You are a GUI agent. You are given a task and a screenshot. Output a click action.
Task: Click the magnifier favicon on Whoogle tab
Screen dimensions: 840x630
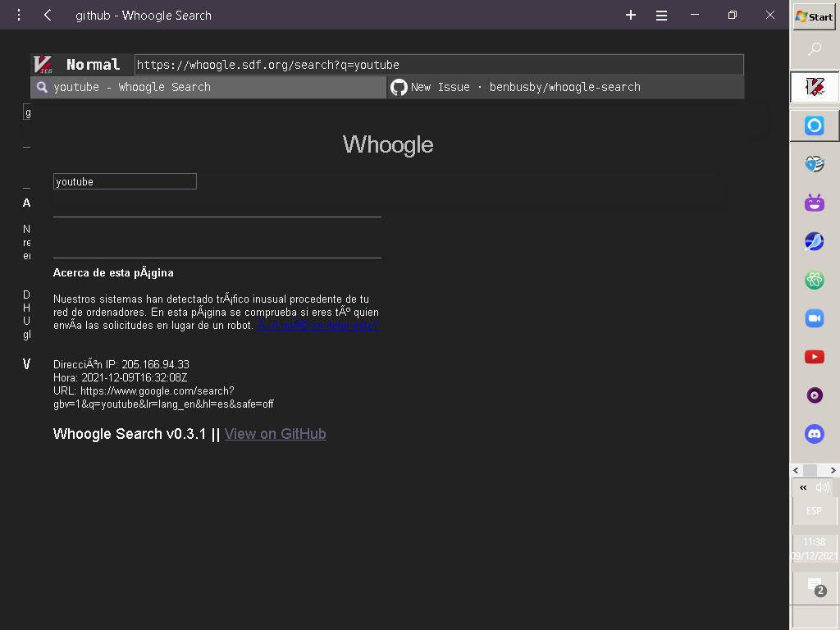coord(42,87)
